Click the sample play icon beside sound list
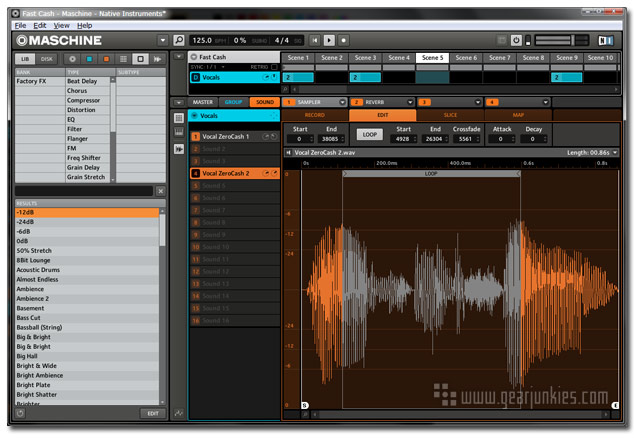This screenshot has height=438, width=634. (179, 149)
